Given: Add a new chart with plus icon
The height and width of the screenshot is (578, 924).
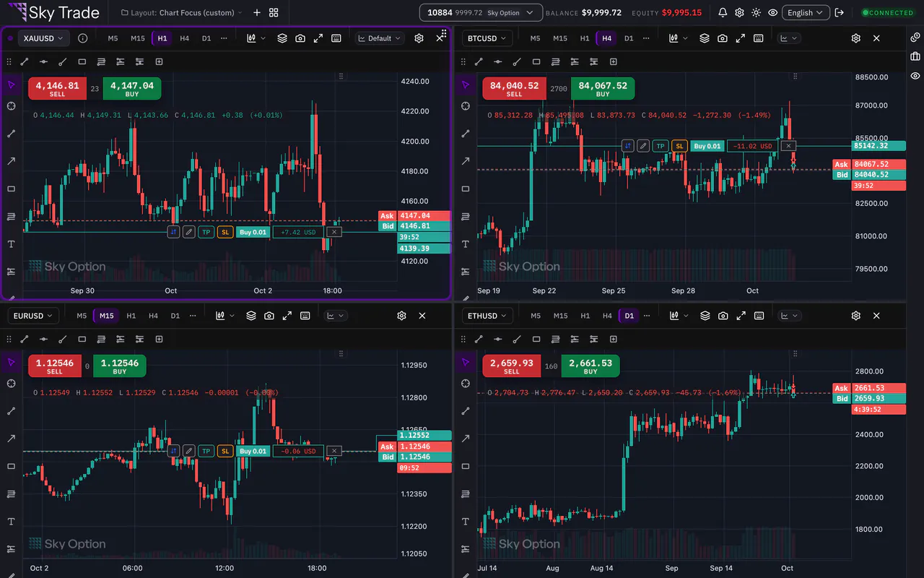Looking at the screenshot, I should [x=257, y=12].
